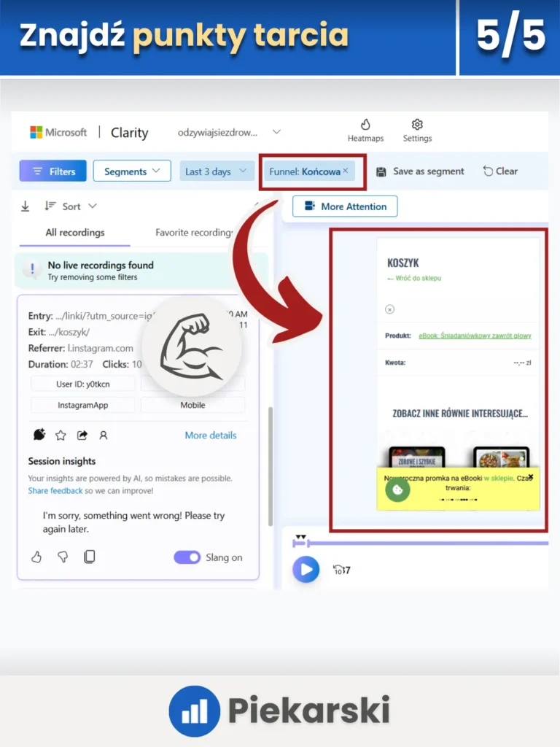Toggle the Slang on switch
Screen dimensions: 560x747
point(187,557)
